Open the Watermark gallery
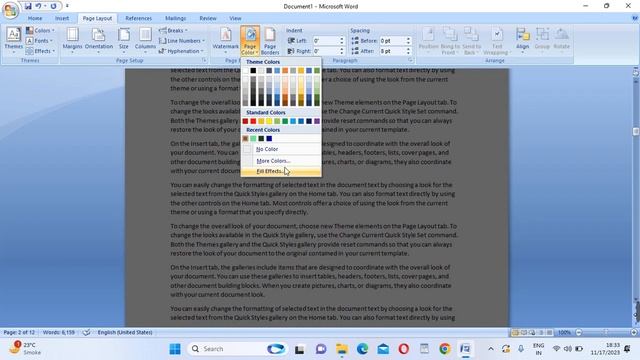 (225, 41)
